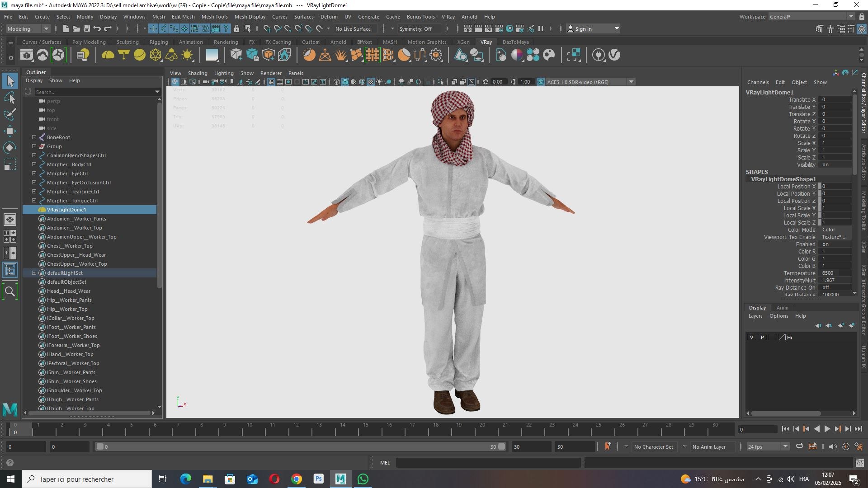This screenshot has height=488, width=868.
Task: Click the No Character Set button
Action: point(653,447)
